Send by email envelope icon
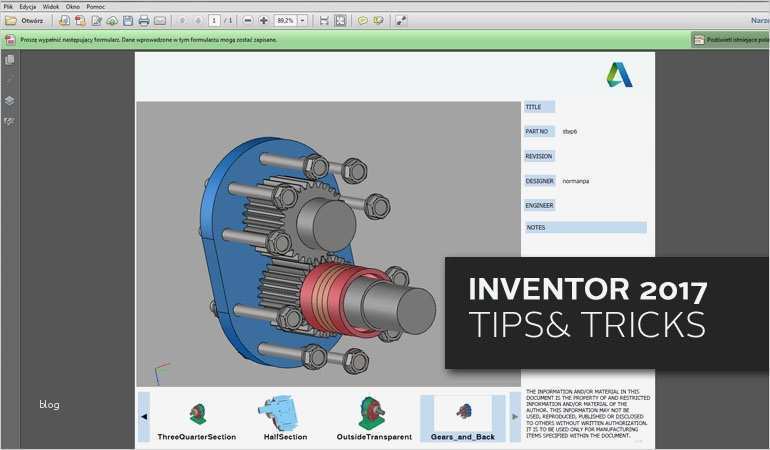 160,21
